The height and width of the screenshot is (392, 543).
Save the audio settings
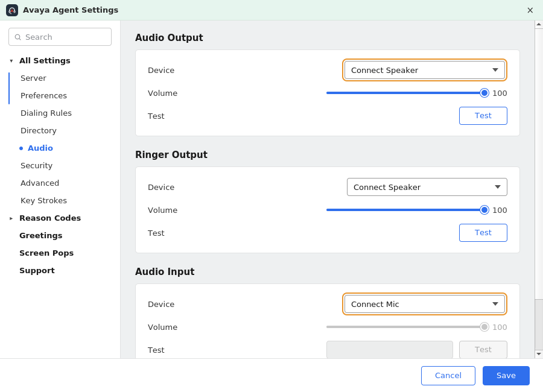coord(506,376)
